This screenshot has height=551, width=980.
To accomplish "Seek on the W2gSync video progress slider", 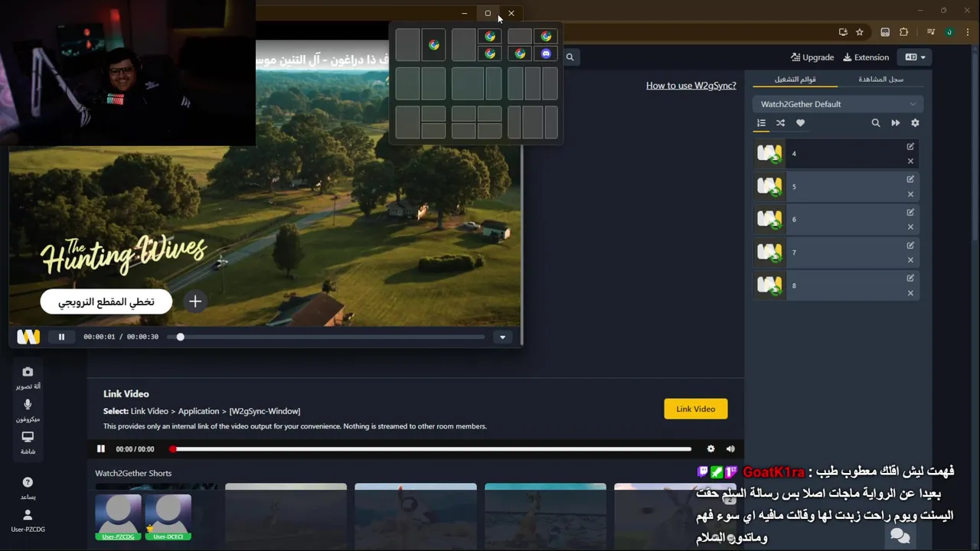I will (x=327, y=337).
